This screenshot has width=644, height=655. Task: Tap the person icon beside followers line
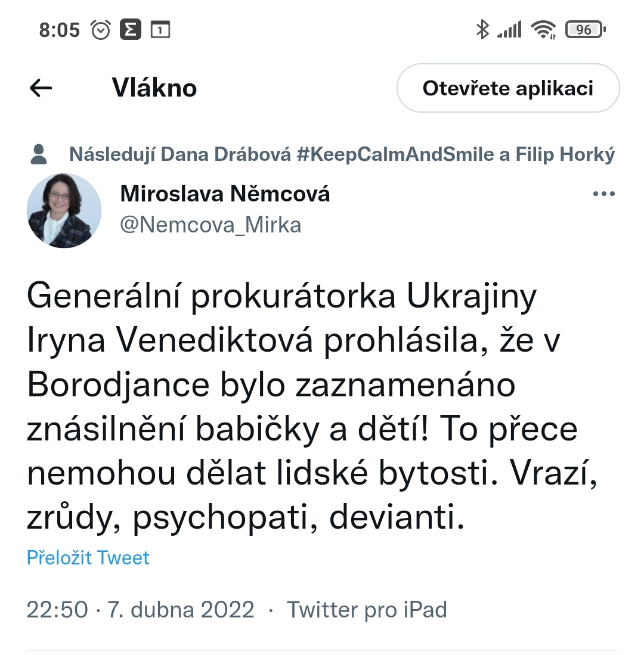[x=39, y=154]
